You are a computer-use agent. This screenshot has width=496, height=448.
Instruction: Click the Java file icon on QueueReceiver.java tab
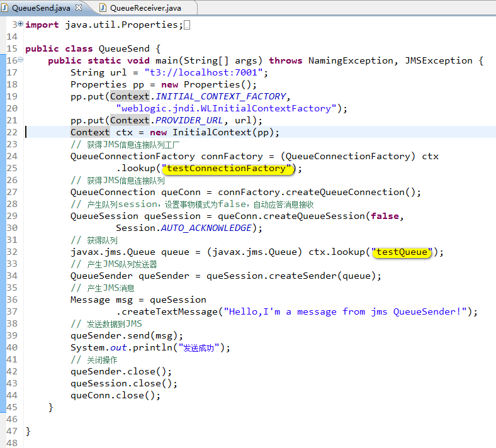coord(104,8)
